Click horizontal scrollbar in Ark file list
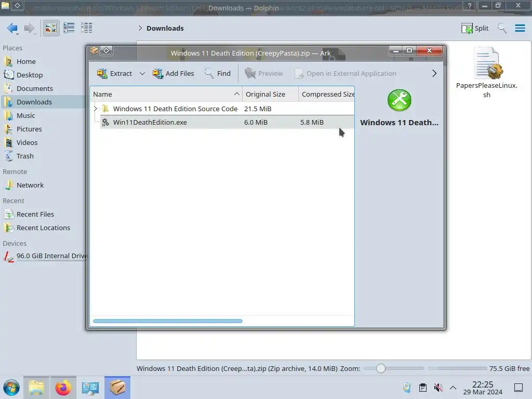 [x=168, y=321]
